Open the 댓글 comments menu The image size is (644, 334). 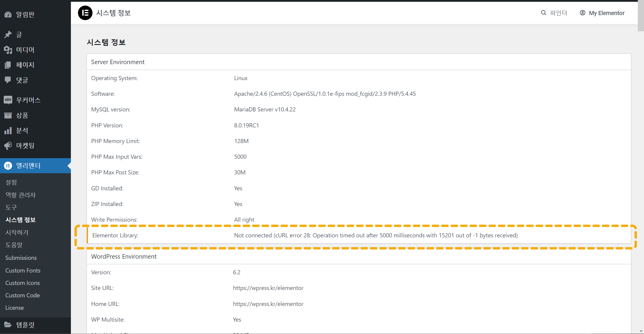[x=22, y=80]
